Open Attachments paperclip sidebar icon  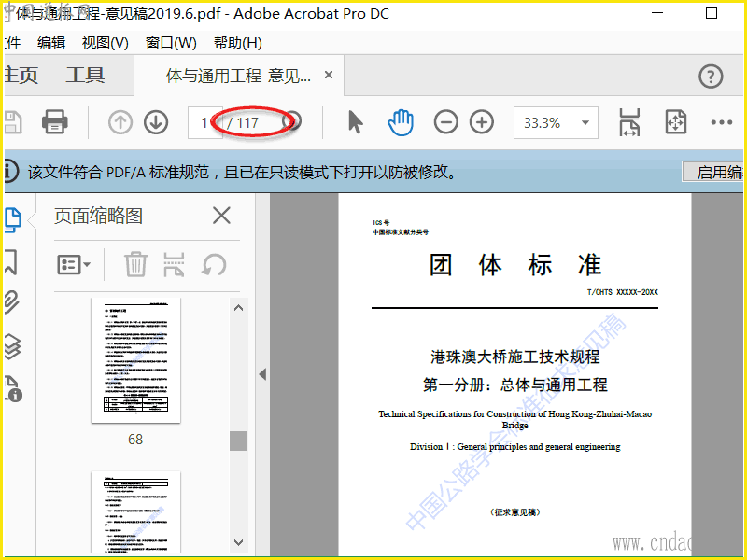[12, 301]
